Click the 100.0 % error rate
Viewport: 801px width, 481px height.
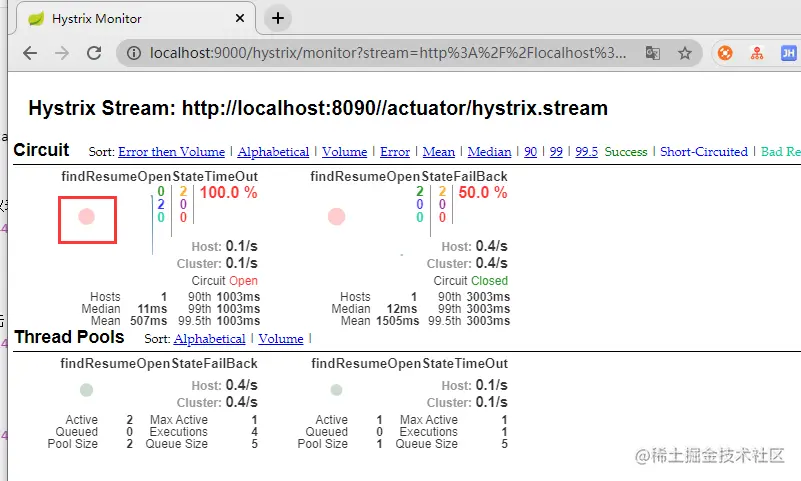228,193
